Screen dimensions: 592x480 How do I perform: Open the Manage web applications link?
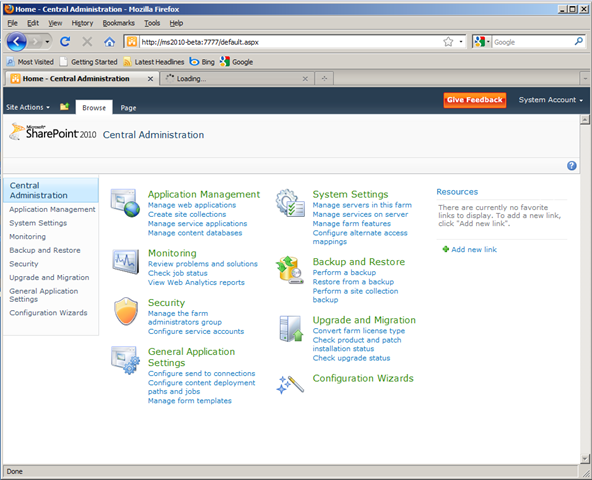coord(192,205)
